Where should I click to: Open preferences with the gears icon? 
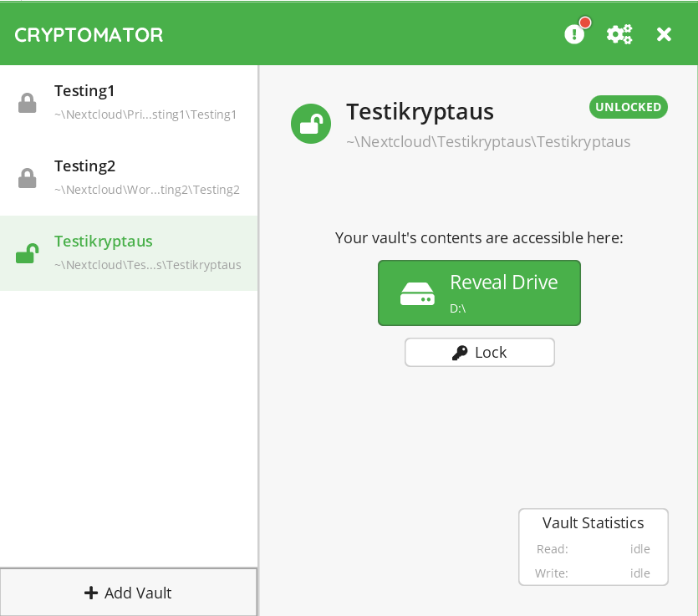[619, 34]
